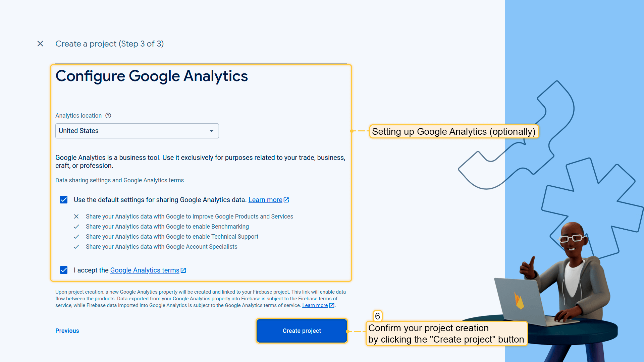Click the checkmark icon beside Technical Support
644x362 pixels.
pos(76,237)
